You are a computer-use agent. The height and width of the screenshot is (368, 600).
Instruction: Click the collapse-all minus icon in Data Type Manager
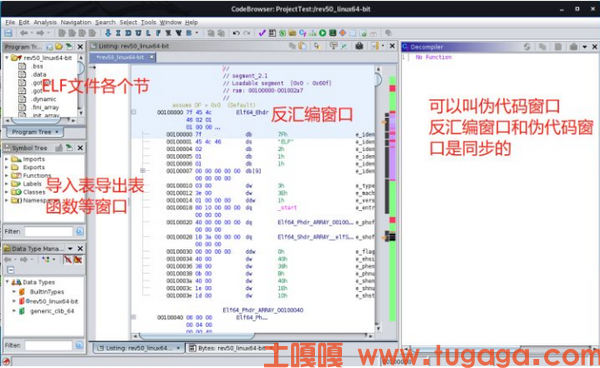click(x=10, y=270)
